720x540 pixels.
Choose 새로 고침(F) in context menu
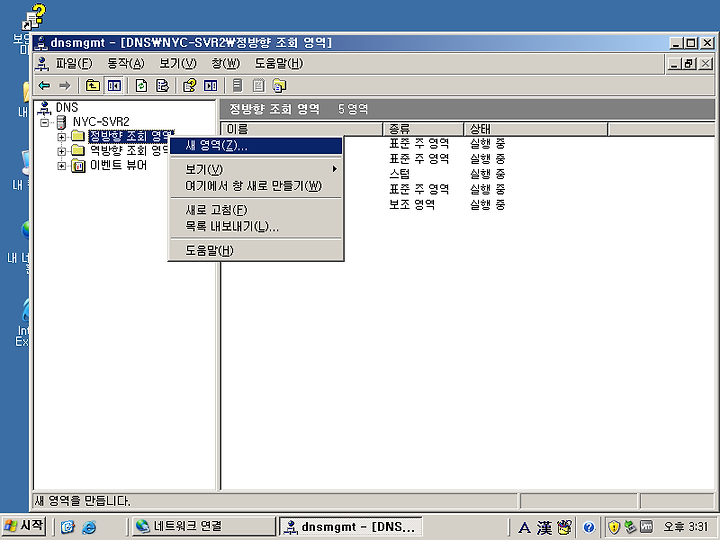(x=256, y=210)
